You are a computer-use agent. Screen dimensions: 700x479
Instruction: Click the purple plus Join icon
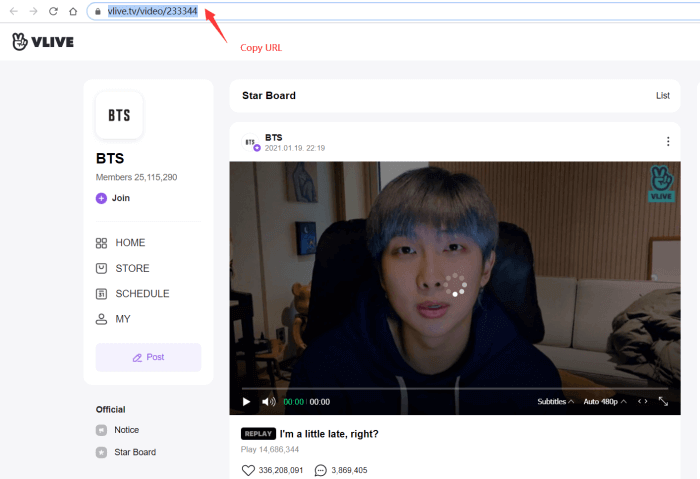[101, 198]
